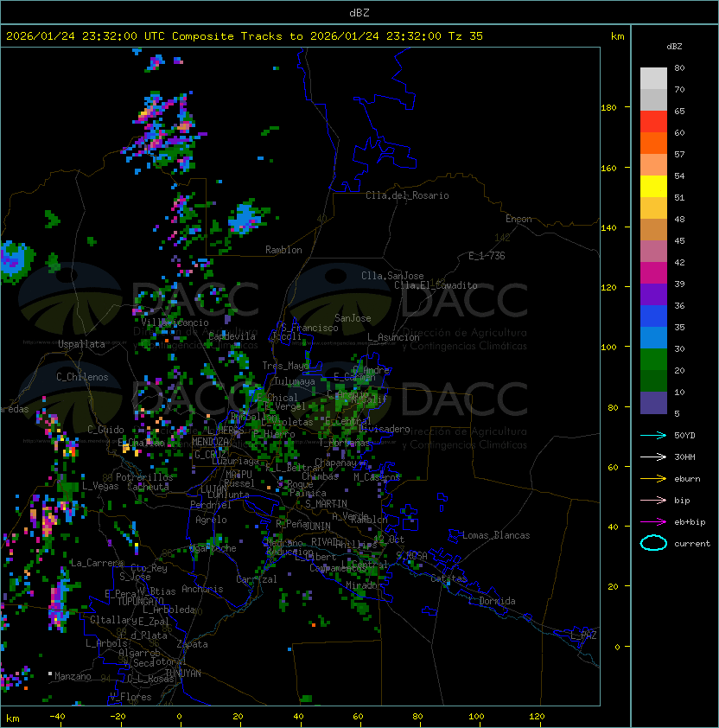This screenshot has height=728, width=719.
Task: Pick the purple 36-39 dBZ swatch
Action: (653, 294)
